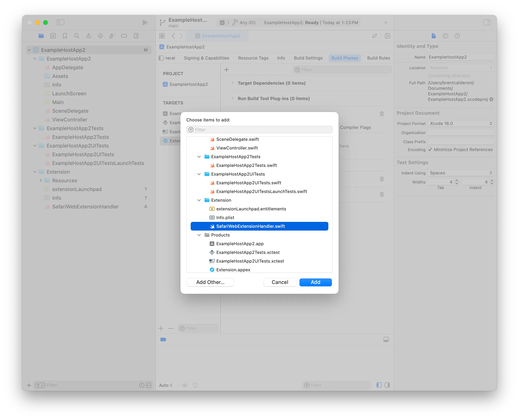Expand Target Dependencies build phase

tap(232, 83)
